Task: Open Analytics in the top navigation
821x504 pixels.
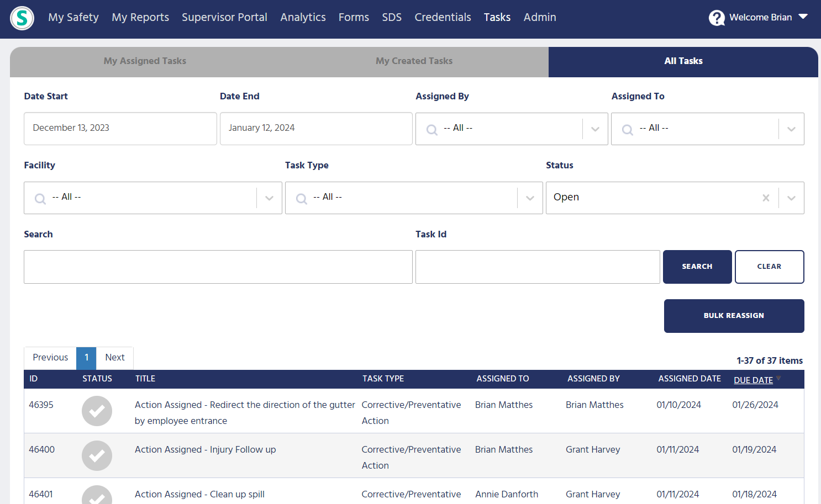Action: [303, 17]
